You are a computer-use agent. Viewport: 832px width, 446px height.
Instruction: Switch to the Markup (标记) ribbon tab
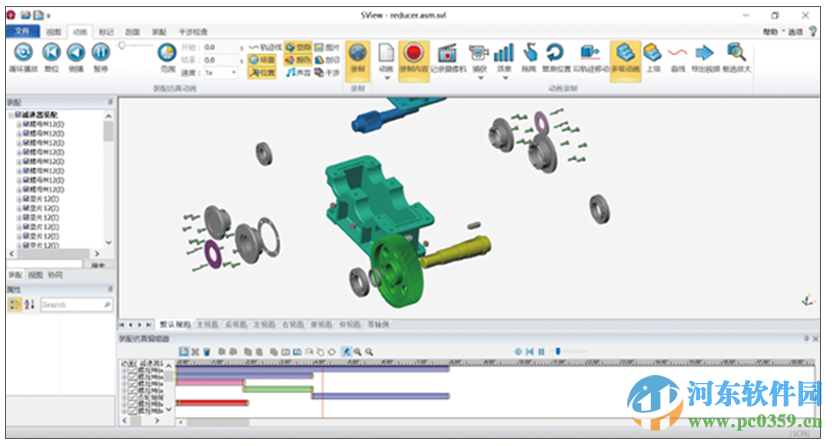pyautogui.click(x=106, y=32)
